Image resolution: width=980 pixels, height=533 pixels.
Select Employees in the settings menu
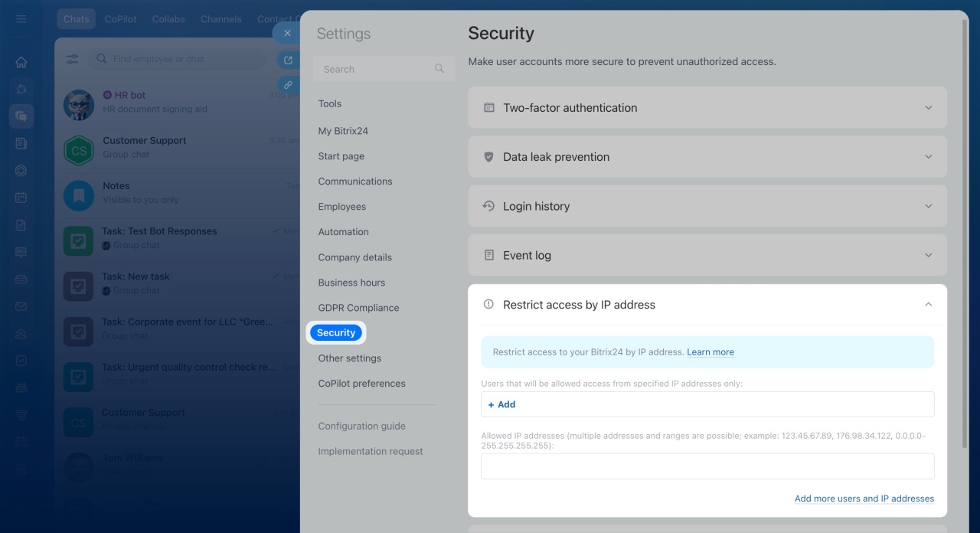tap(342, 207)
